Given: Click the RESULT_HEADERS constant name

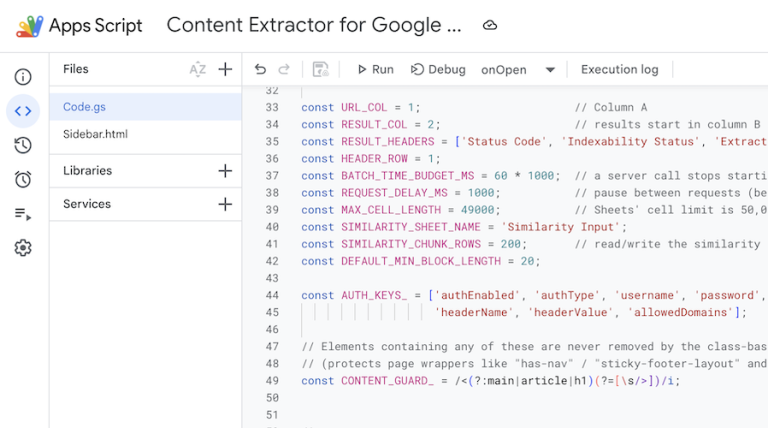Looking at the screenshot, I should [387, 142].
